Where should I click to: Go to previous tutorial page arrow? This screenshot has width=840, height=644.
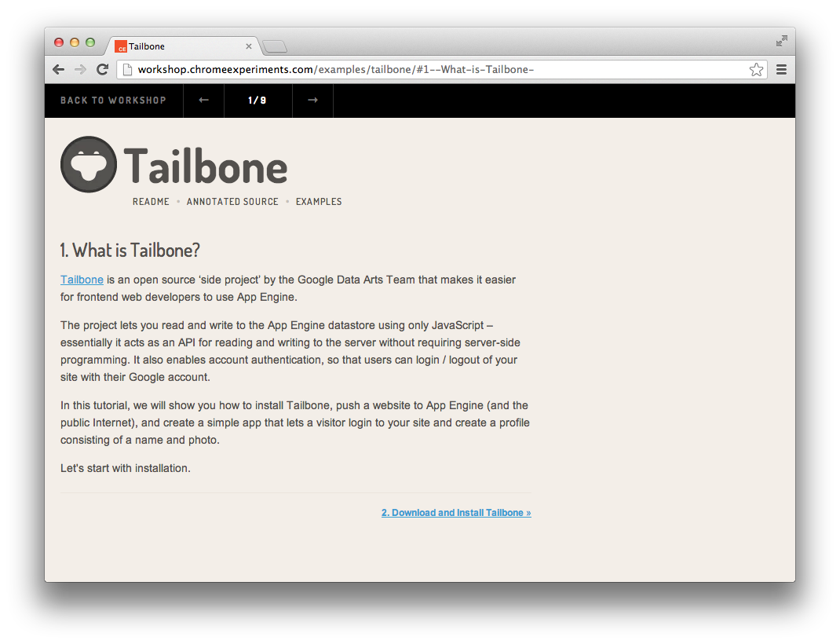click(203, 101)
